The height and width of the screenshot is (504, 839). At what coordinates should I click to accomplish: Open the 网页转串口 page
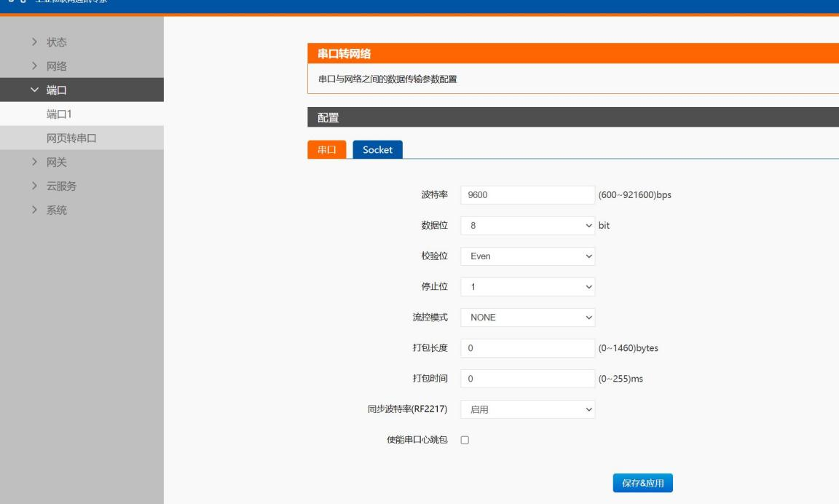pos(71,138)
